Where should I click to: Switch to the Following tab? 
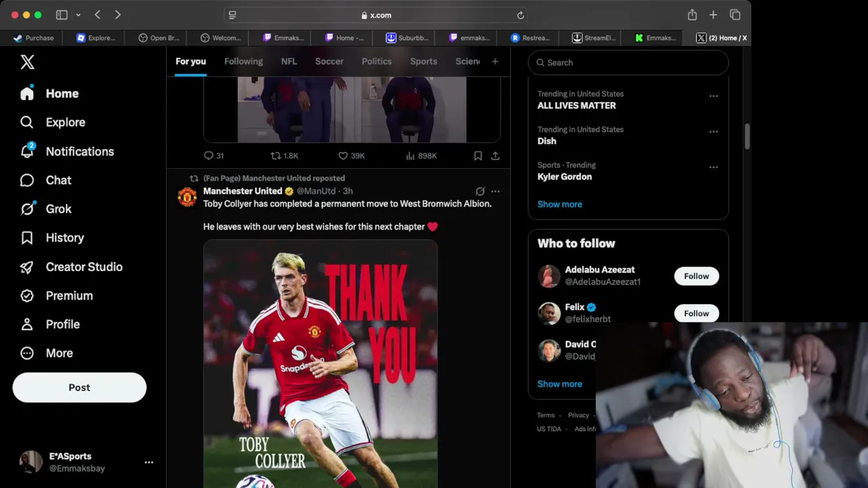(x=243, y=62)
